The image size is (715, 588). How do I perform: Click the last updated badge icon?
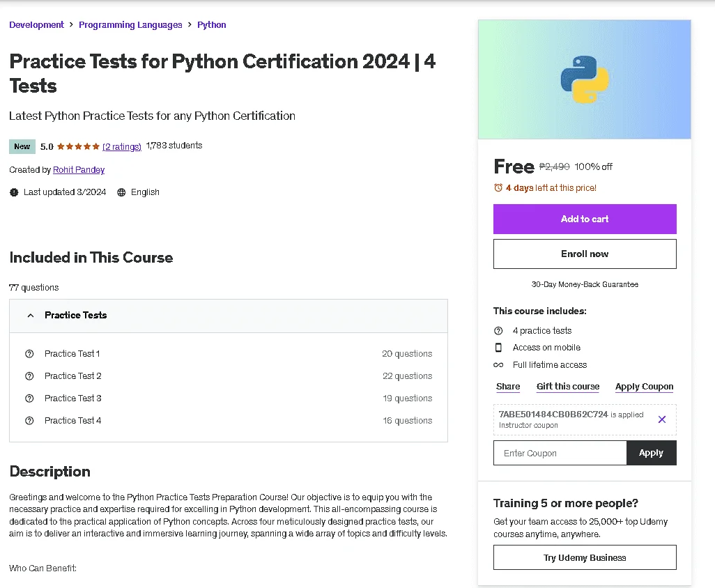(14, 192)
